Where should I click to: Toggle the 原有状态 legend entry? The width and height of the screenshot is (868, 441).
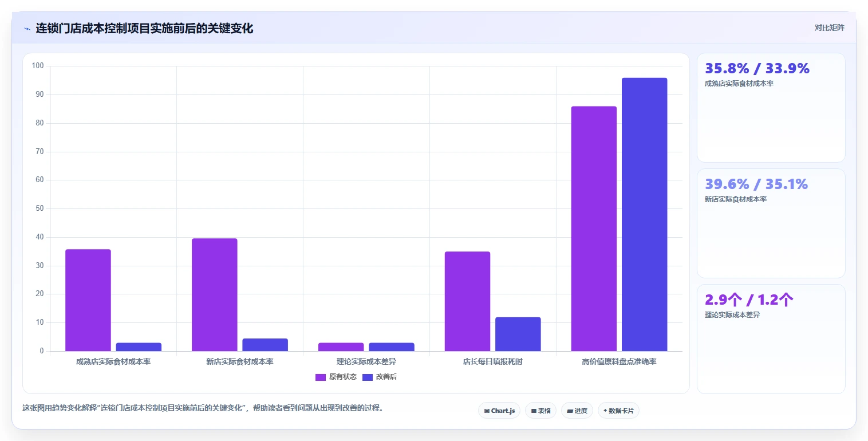click(336, 377)
